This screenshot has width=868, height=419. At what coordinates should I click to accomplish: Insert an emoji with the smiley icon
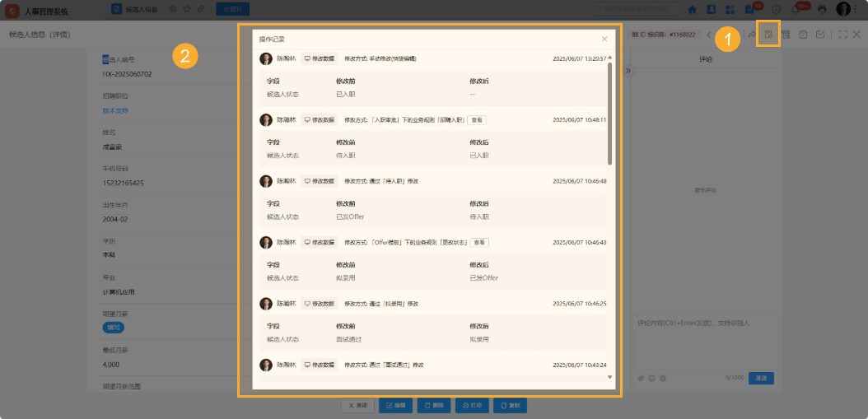click(x=651, y=379)
